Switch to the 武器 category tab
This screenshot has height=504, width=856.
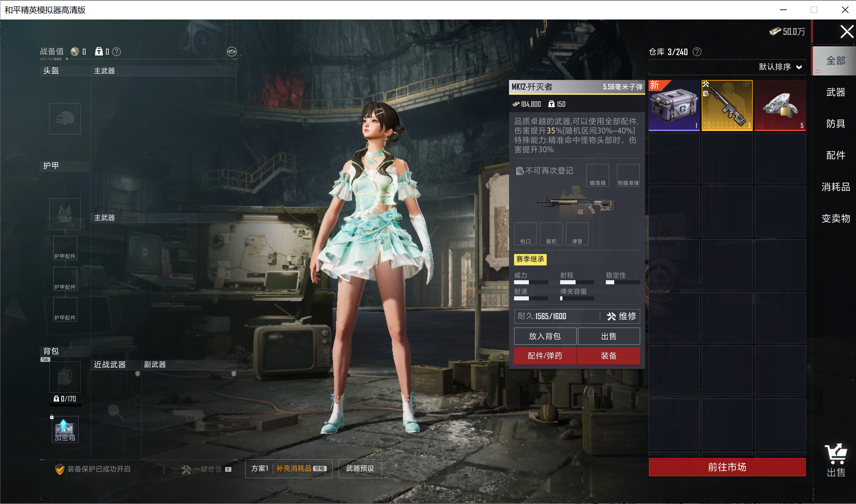pos(835,92)
